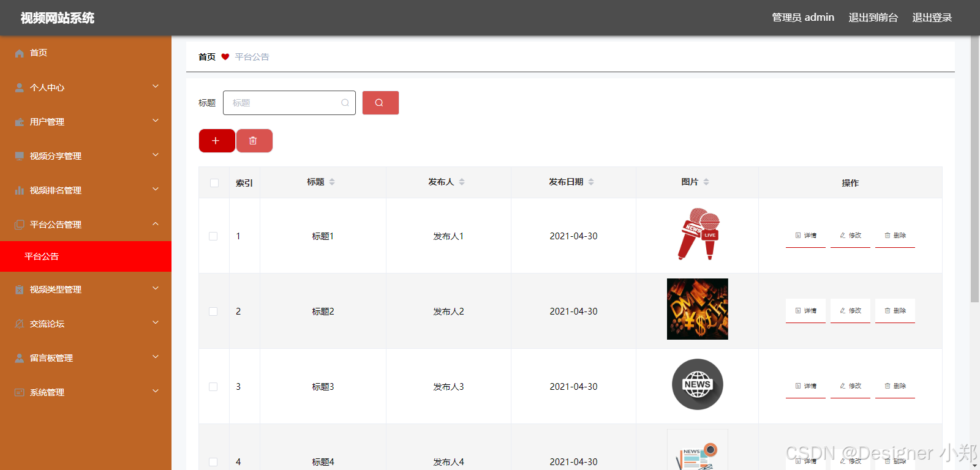Click the 视频网站系统 title
This screenshot has height=470, width=980.
pos(58,18)
